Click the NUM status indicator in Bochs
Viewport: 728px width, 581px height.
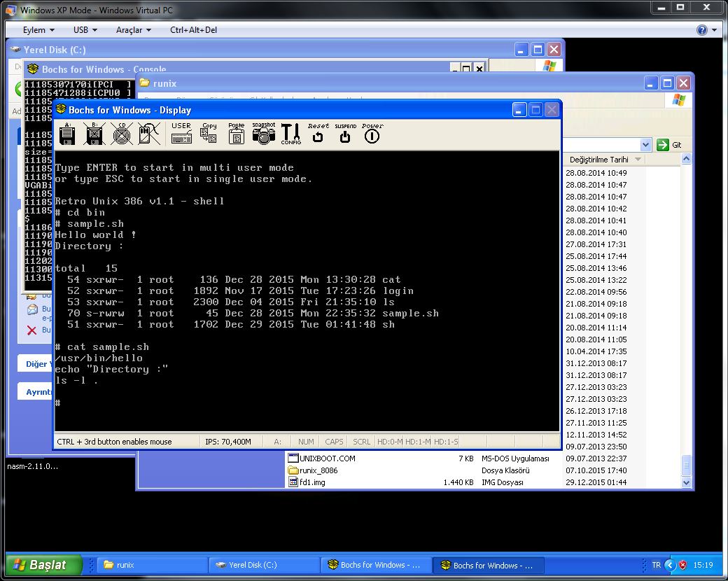[305, 442]
